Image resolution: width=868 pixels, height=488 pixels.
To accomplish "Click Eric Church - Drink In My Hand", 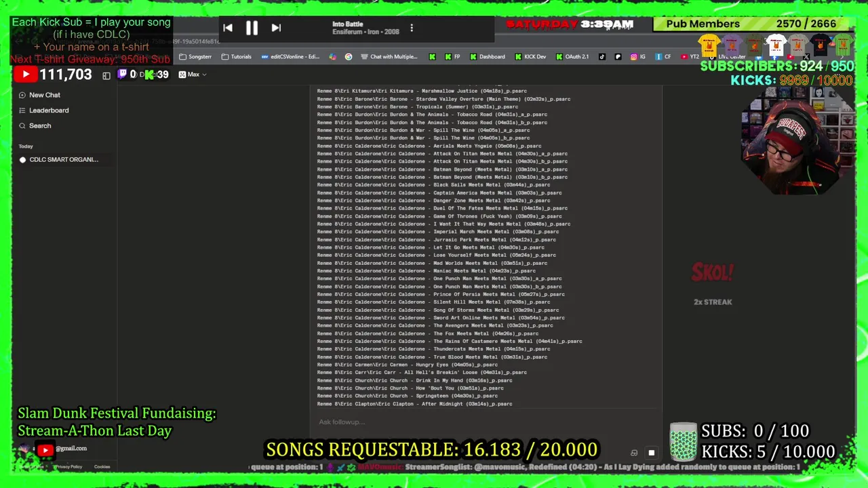I will pos(414,380).
